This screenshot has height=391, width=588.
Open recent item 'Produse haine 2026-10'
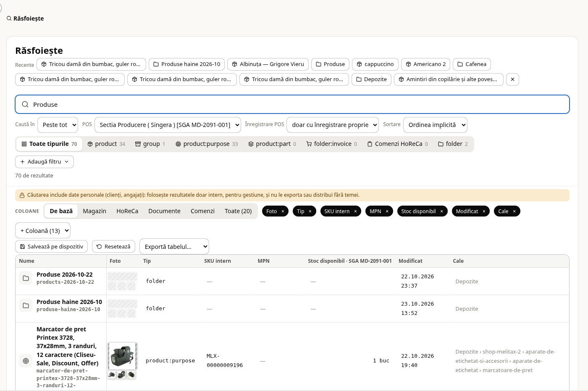click(186, 64)
